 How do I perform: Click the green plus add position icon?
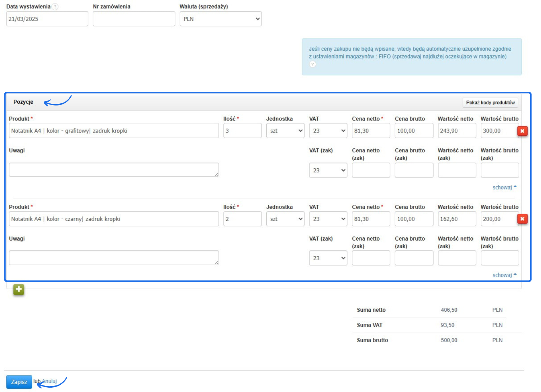click(19, 290)
